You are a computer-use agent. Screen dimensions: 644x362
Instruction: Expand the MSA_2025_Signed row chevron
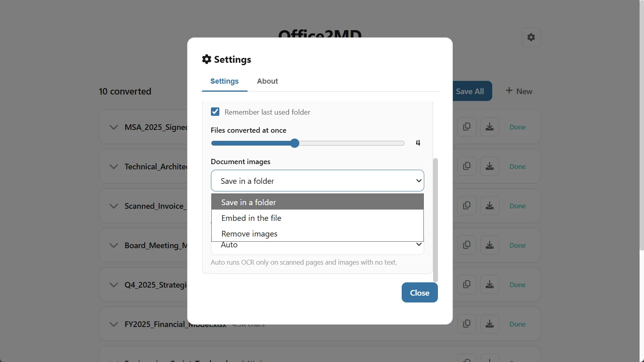click(x=114, y=128)
